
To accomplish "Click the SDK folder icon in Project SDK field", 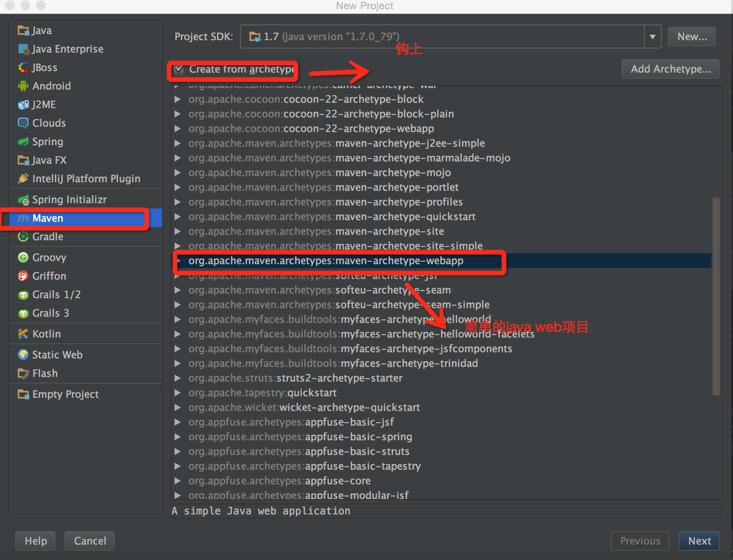I will [x=255, y=37].
